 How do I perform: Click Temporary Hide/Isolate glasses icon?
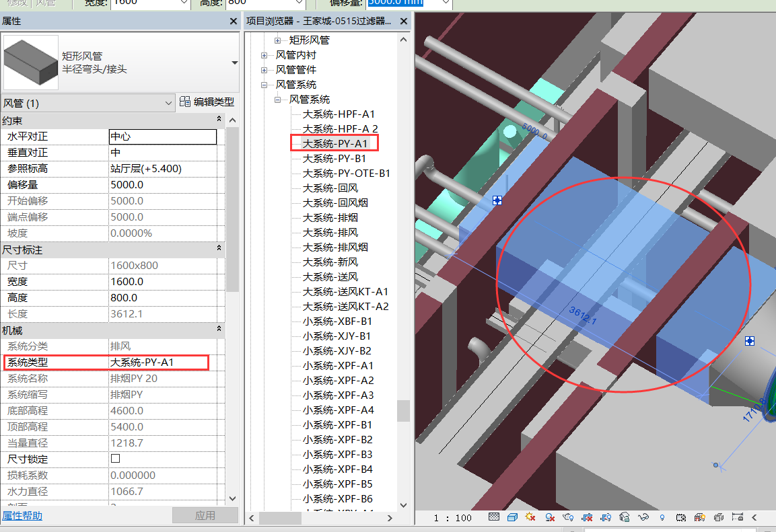[x=643, y=517]
